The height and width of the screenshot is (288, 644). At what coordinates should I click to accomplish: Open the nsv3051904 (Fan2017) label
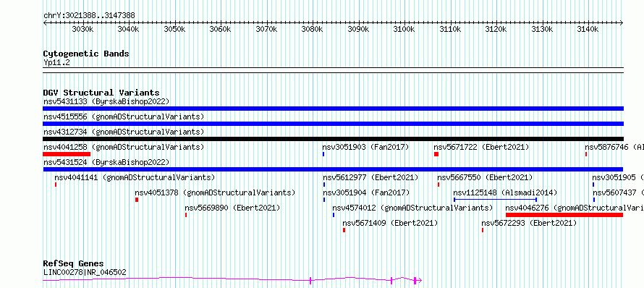366,192
